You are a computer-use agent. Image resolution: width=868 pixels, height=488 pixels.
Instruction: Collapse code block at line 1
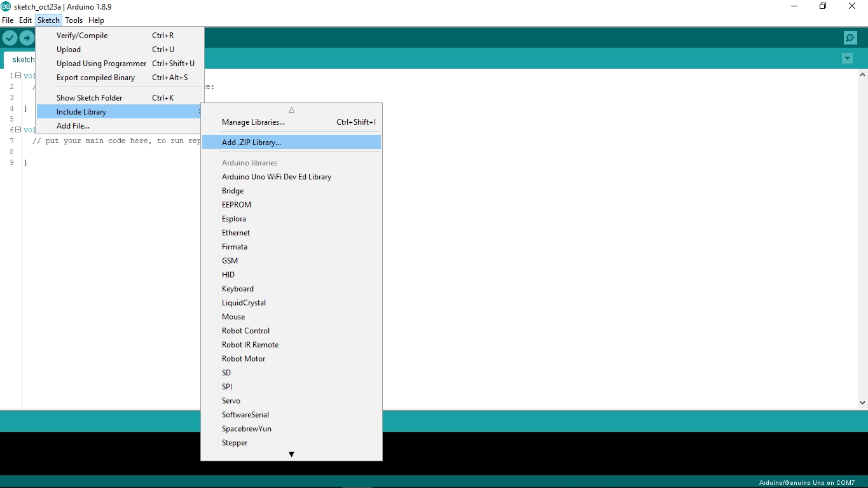pos(18,76)
